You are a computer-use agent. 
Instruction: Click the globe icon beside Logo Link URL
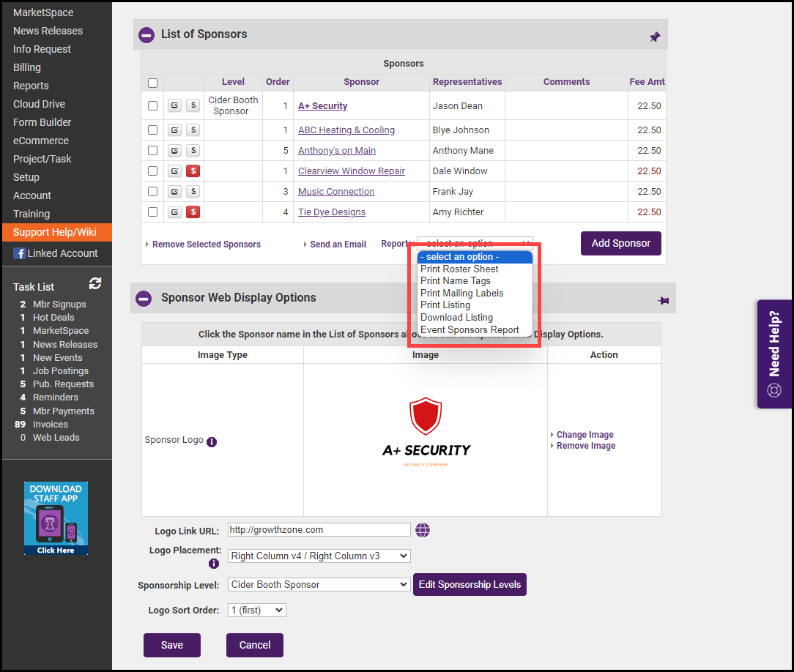click(423, 530)
